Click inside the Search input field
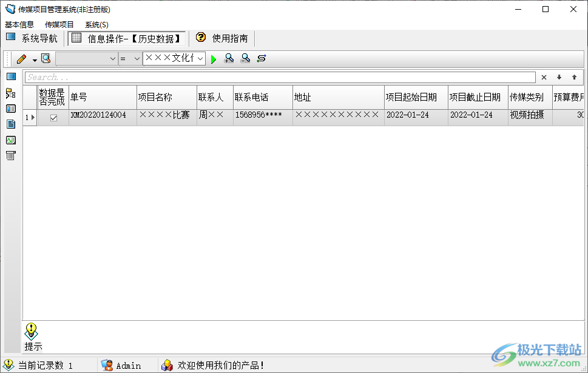The image size is (588, 373). click(279, 78)
